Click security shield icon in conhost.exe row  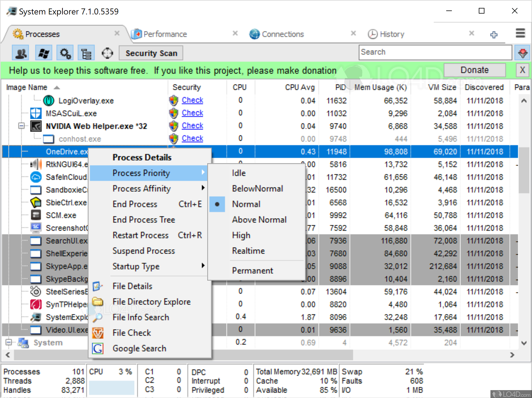point(174,139)
